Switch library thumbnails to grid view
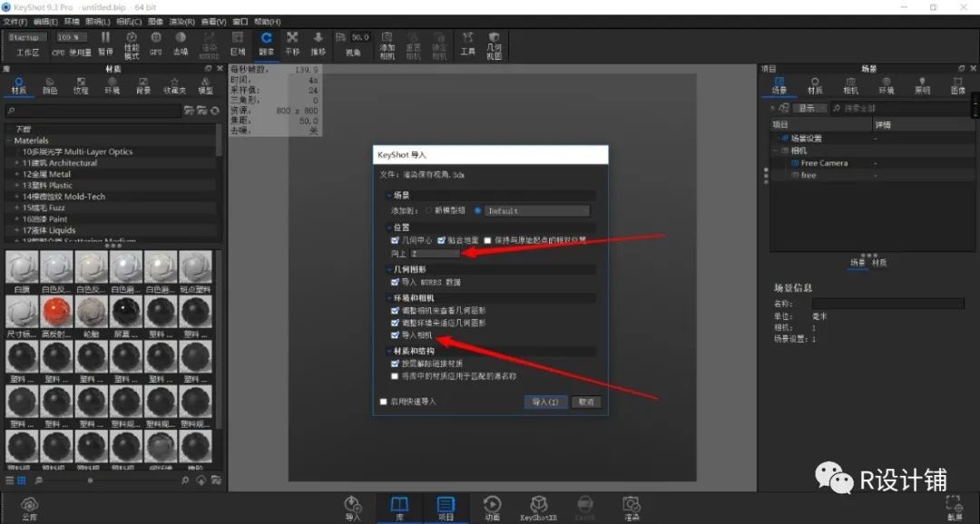The width and height of the screenshot is (980, 524). pyautogui.click(x=21, y=480)
